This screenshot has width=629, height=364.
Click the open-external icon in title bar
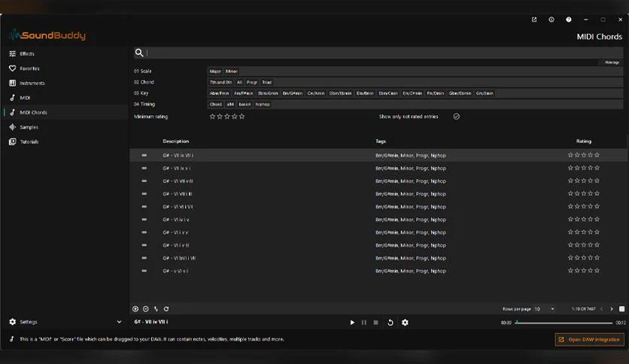pyautogui.click(x=534, y=20)
